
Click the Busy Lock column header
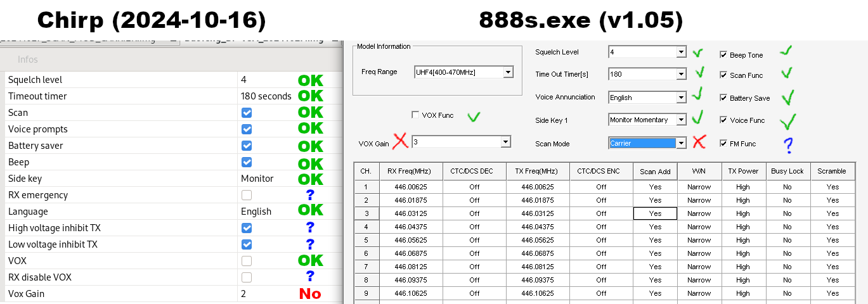pyautogui.click(x=787, y=171)
